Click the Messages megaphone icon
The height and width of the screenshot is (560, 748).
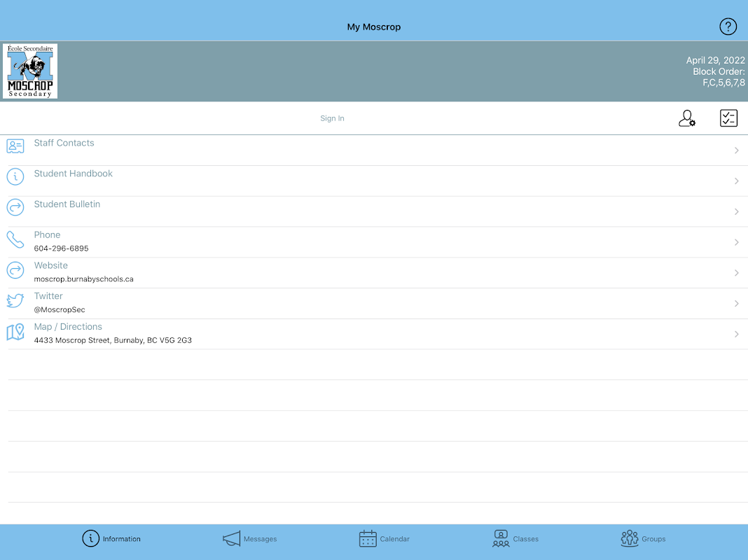[231, 539]
